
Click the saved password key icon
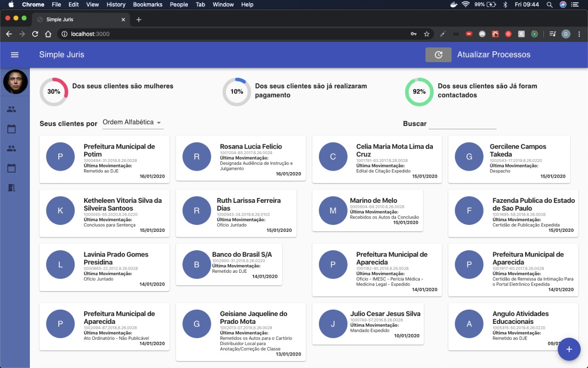[413, 34]
